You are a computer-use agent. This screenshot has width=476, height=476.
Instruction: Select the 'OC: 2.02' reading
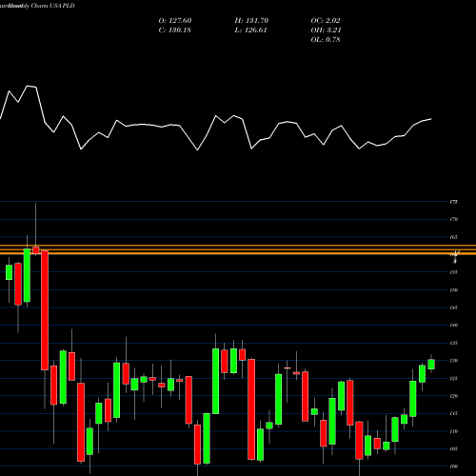[x=326, y=21]
